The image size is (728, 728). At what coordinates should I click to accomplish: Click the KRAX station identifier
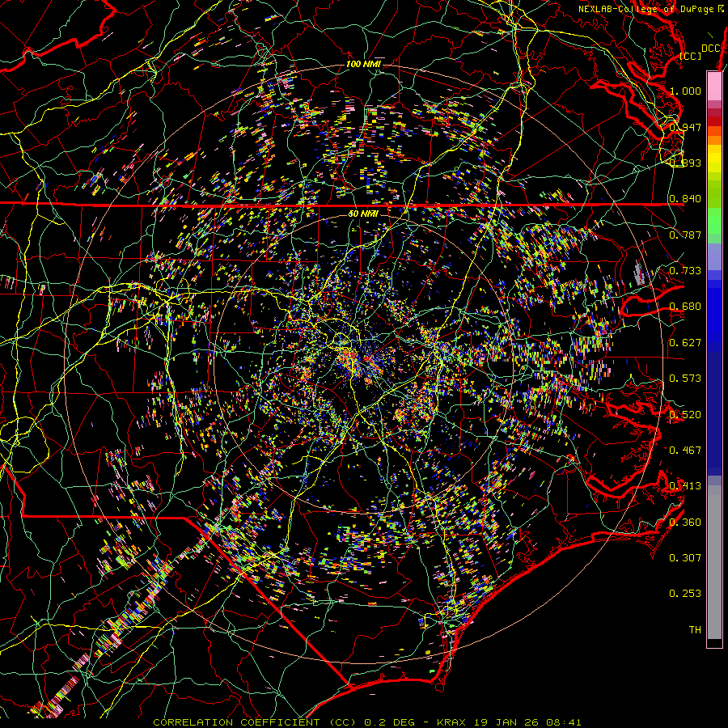(x=453, y=722)
